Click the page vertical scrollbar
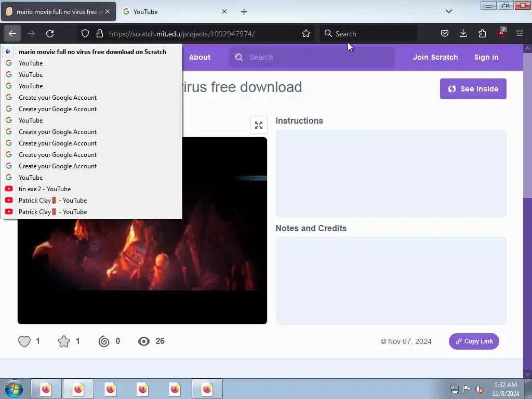532x399 pixels. point(527,210)
